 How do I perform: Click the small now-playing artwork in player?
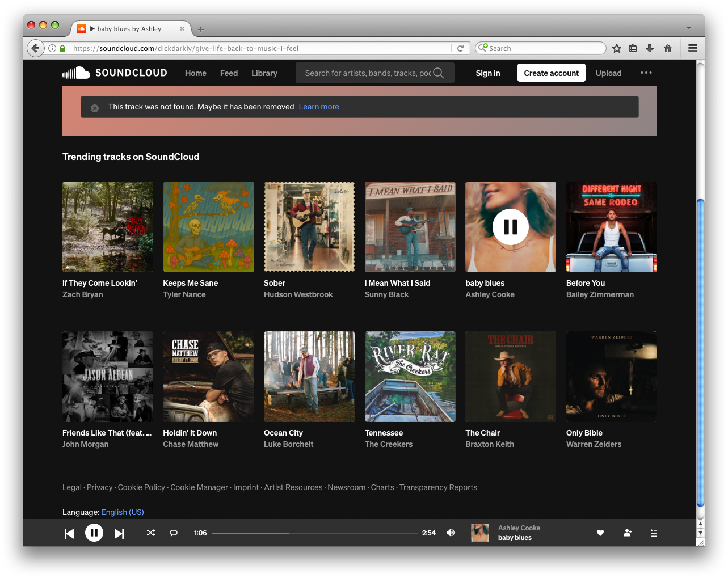(x=480, y=533)
